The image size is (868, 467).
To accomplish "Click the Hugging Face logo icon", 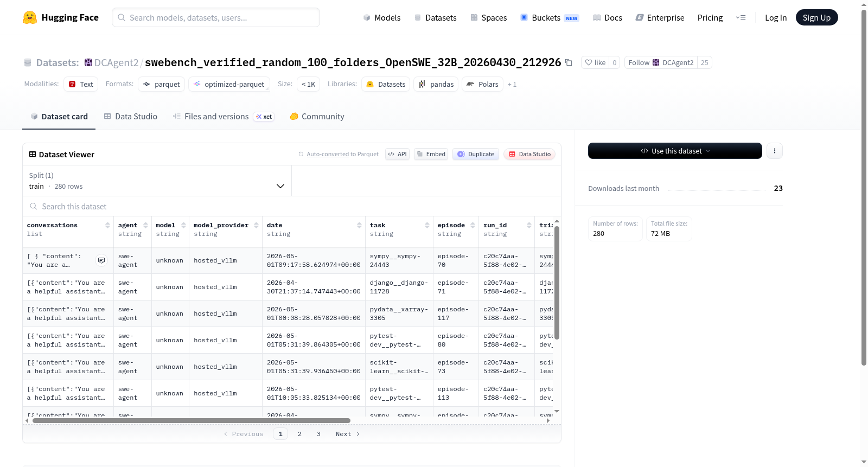I will (x=30, y=17).
